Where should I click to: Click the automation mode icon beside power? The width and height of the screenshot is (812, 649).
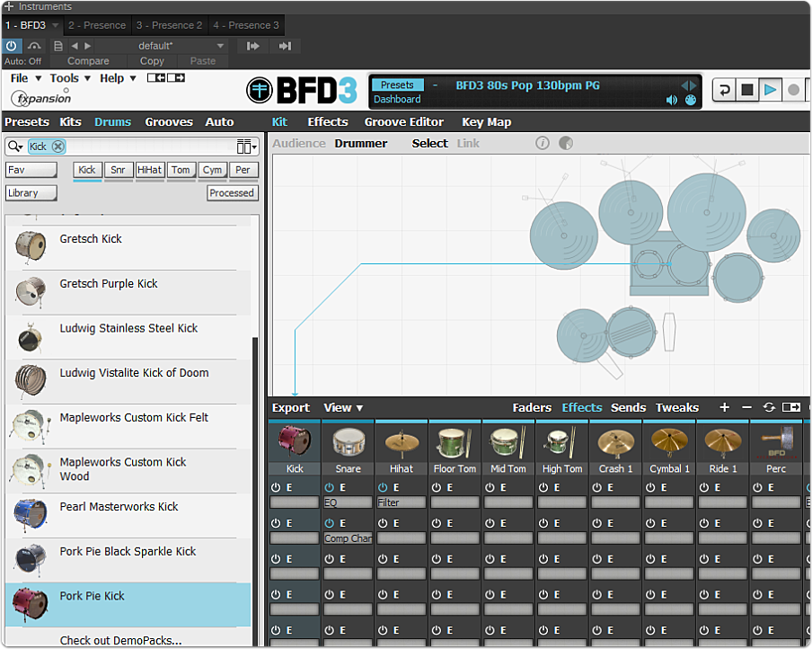(x=34, y=46)
